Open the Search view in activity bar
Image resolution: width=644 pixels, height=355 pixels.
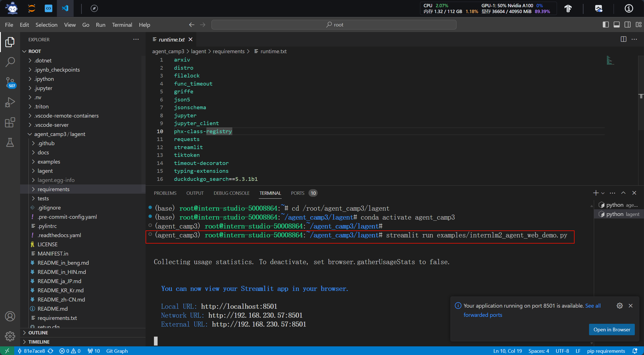click(10, 62)
